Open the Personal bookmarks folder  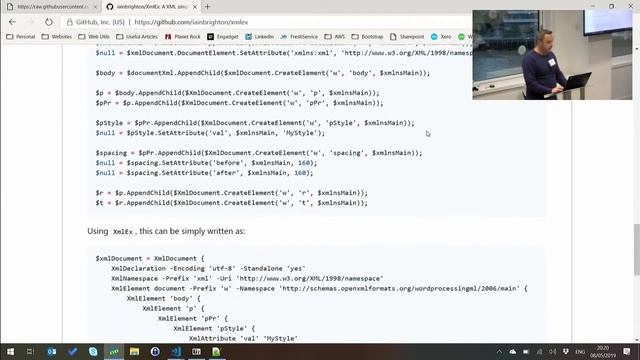21,37
